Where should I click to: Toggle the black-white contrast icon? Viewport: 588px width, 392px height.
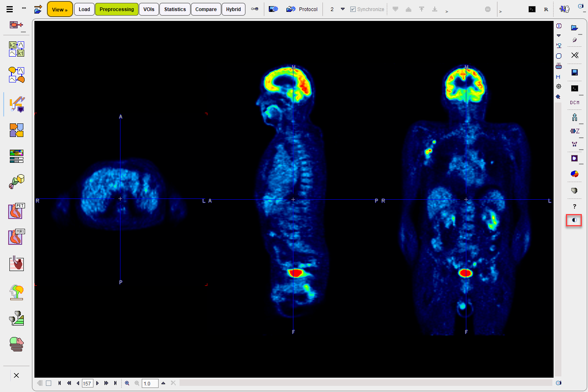574,220
